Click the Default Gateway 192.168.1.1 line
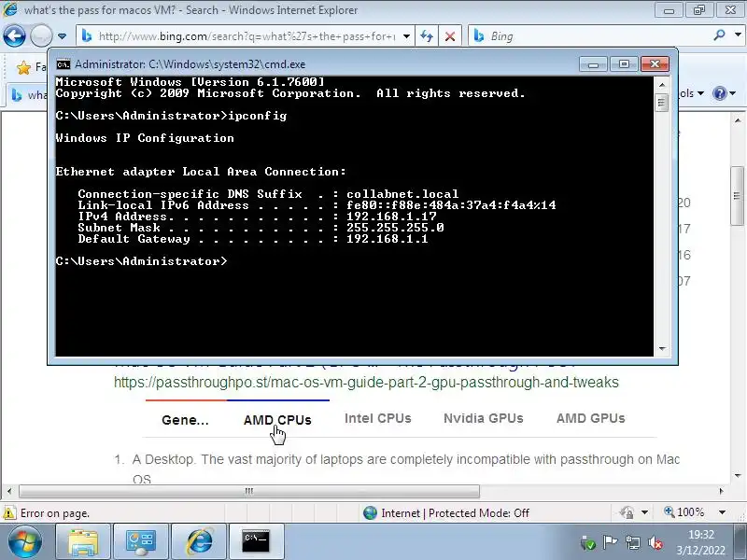747x560 pixels. pos(253,239)
